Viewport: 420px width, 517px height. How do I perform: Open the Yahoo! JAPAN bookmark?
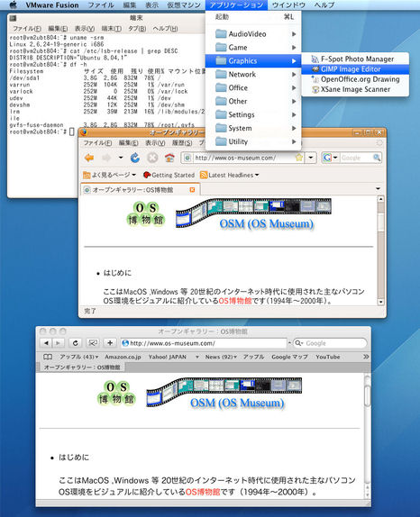click(x=168, y=357)
